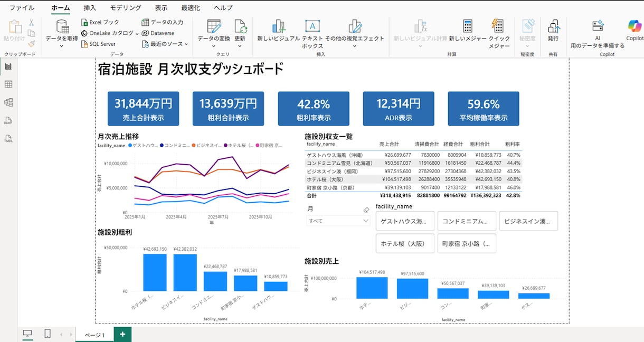
Task: Expand the その他の視覚エフェクト dropdown arrow
Action: point(354,46)
